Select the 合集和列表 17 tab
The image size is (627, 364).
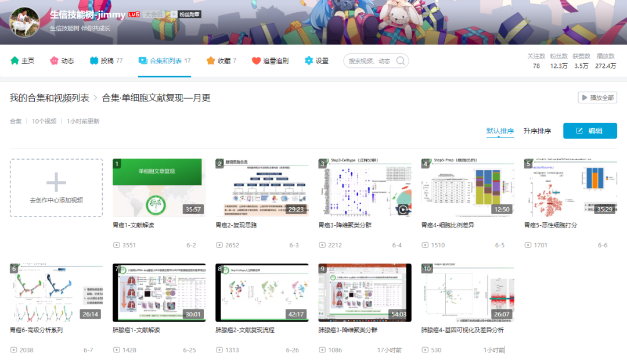coord(164,61)
